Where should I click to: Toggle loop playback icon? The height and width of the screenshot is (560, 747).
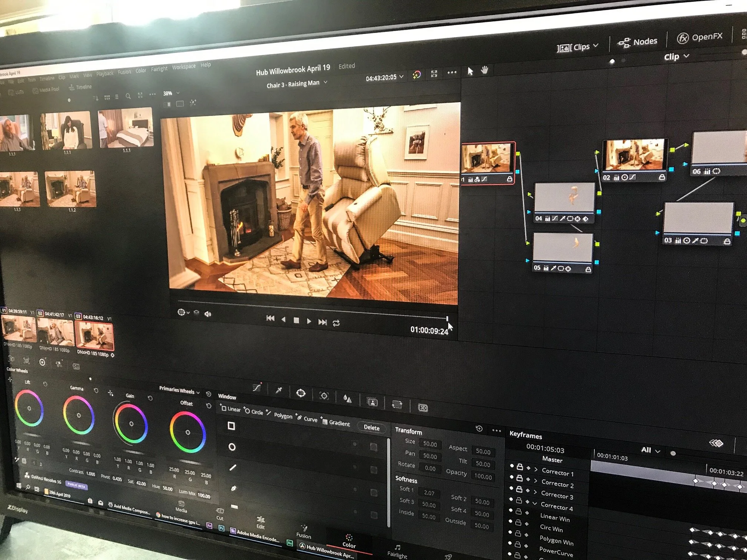(x=336, y=323)
